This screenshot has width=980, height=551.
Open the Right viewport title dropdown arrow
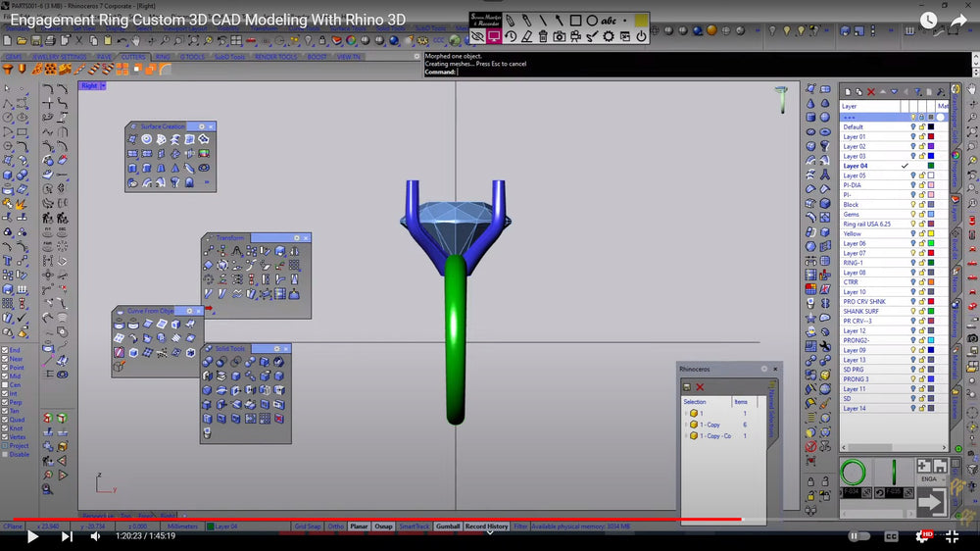103,85
